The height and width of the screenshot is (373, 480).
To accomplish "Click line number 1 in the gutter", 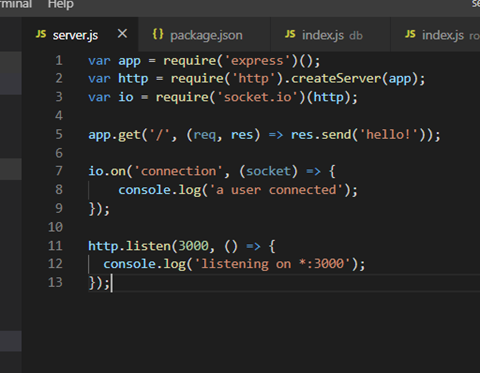I will [x=59, y=61].
